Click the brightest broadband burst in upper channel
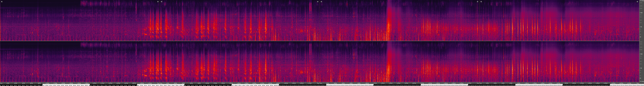Screen dimensions: 644x86 389,25
